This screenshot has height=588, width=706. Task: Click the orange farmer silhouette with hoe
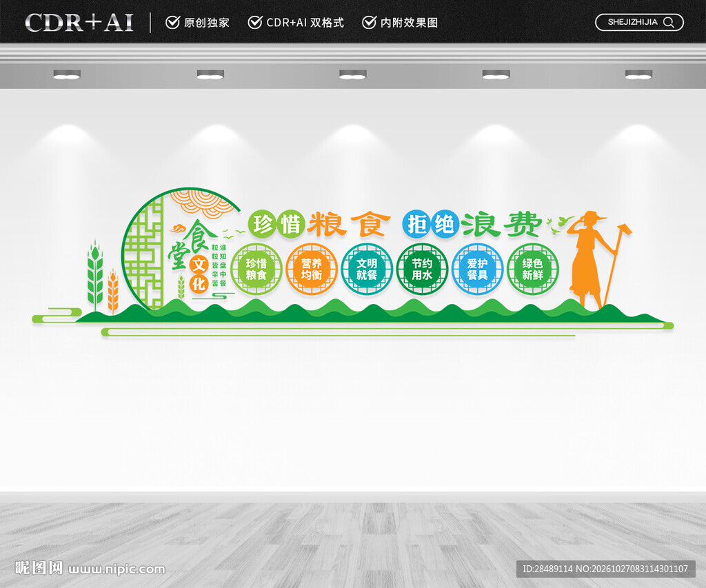594,260
